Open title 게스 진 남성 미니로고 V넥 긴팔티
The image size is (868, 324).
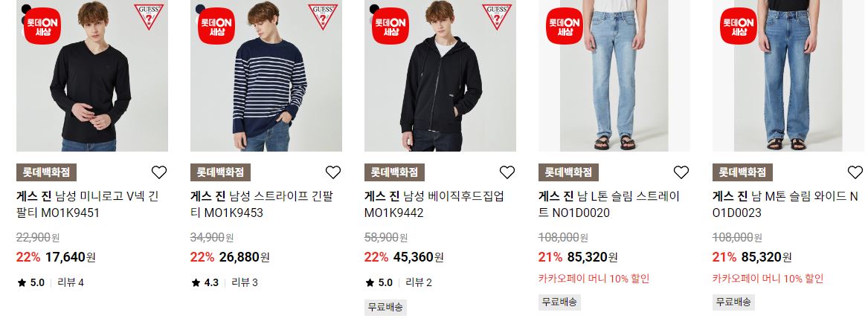[89, 204]
